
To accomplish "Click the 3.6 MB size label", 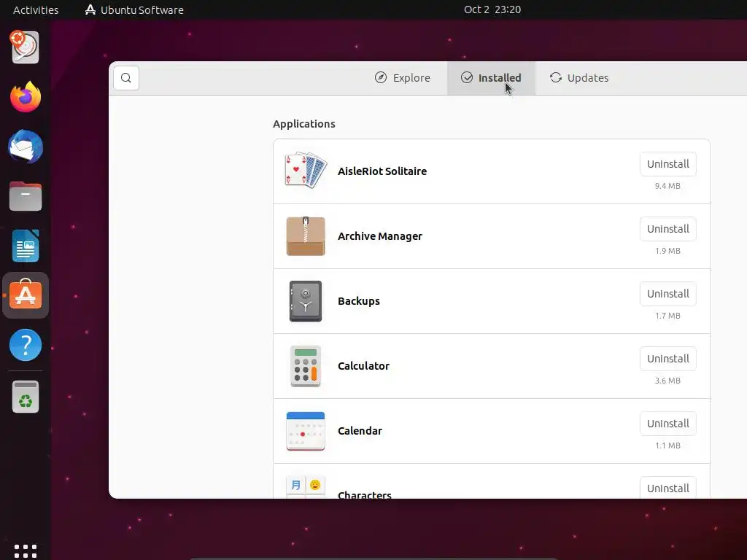I will click(x=667, y=381).
